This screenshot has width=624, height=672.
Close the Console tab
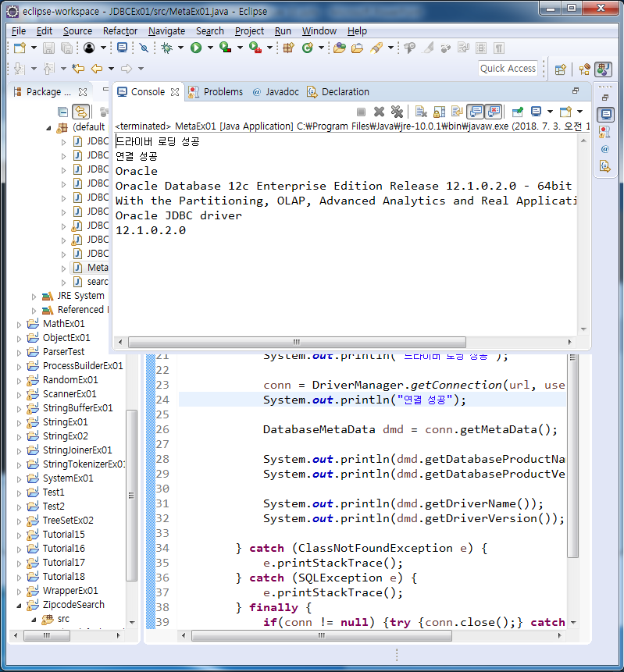(x=175, y=92)
